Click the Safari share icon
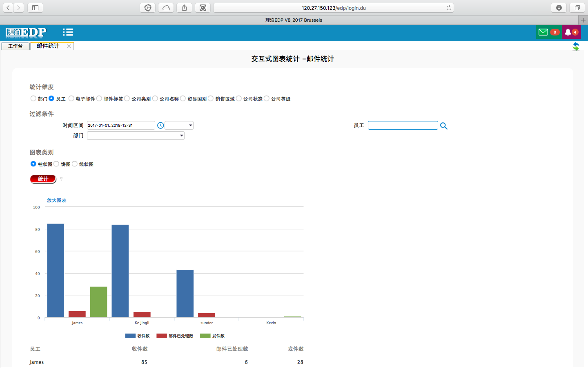 (x=184, y=8)
